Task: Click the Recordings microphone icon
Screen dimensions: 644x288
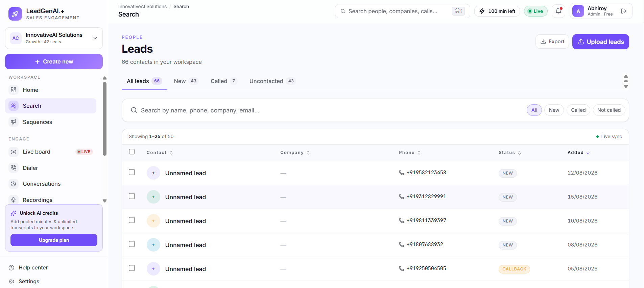Action: point(14,200)
